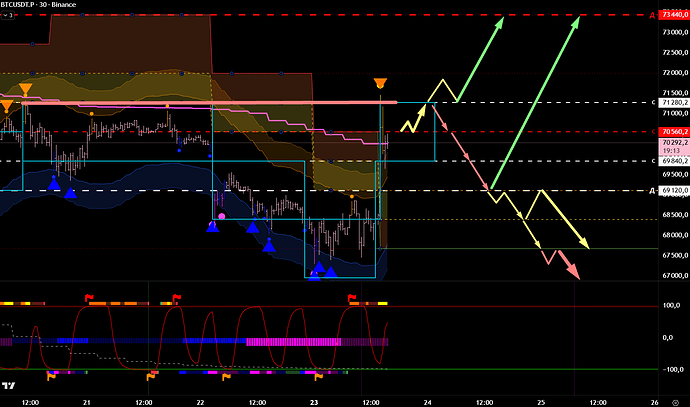This screenshot has width=690, height=407.
Task: Click the date 24 on time axis
Action: tap(427, 401)
